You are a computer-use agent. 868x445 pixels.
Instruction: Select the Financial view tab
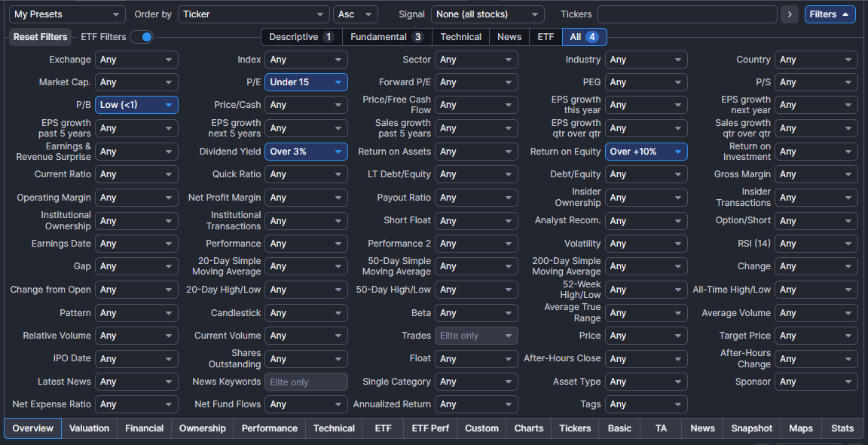145,428
